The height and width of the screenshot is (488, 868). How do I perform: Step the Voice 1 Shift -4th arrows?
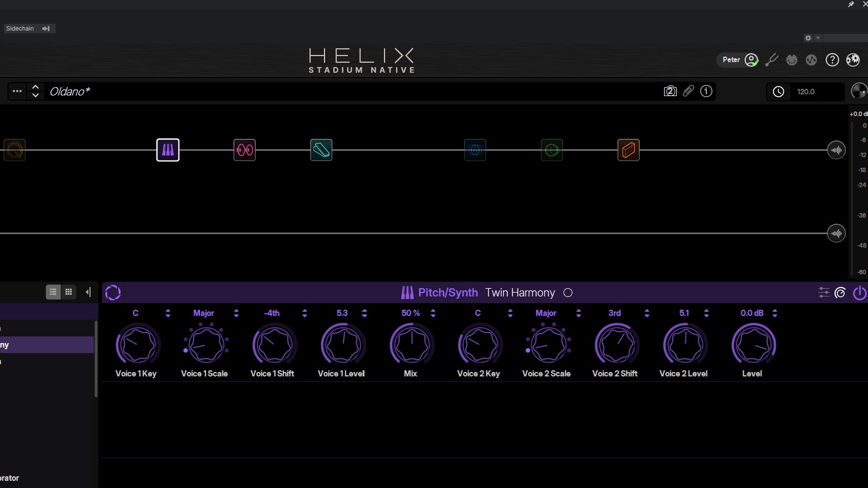tap(305, 313)
